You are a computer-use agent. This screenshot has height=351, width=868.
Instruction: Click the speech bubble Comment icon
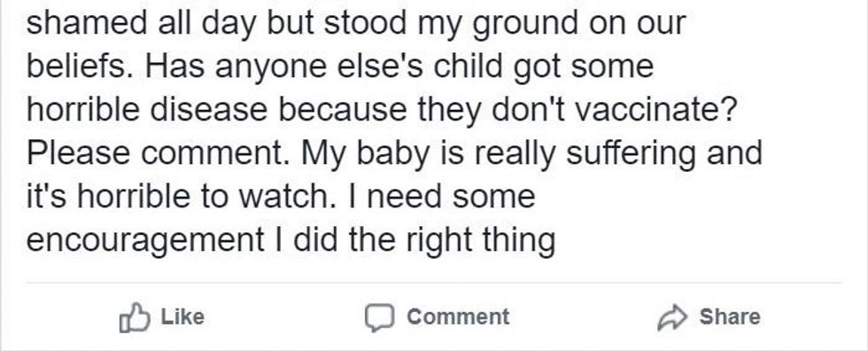pos(379,318)
